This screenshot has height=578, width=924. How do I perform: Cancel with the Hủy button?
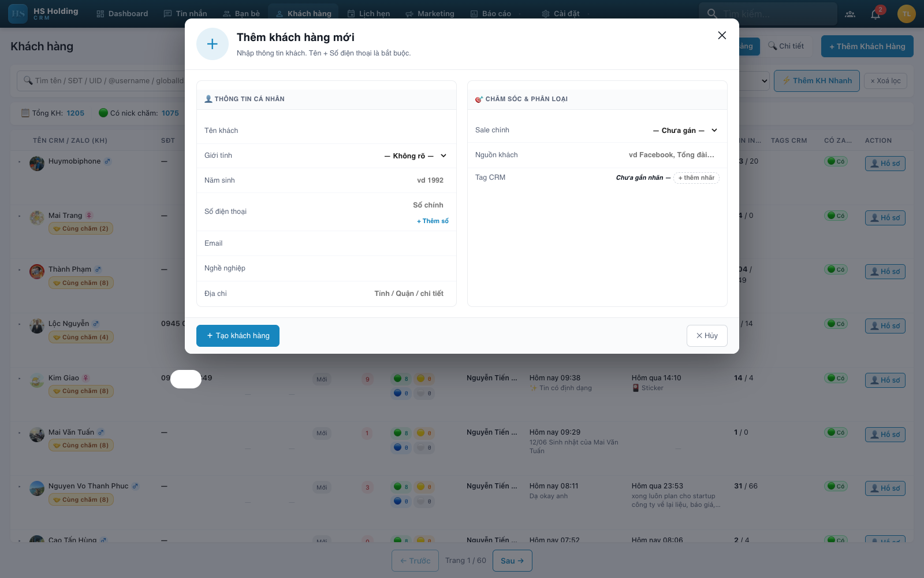coord(707,336)
